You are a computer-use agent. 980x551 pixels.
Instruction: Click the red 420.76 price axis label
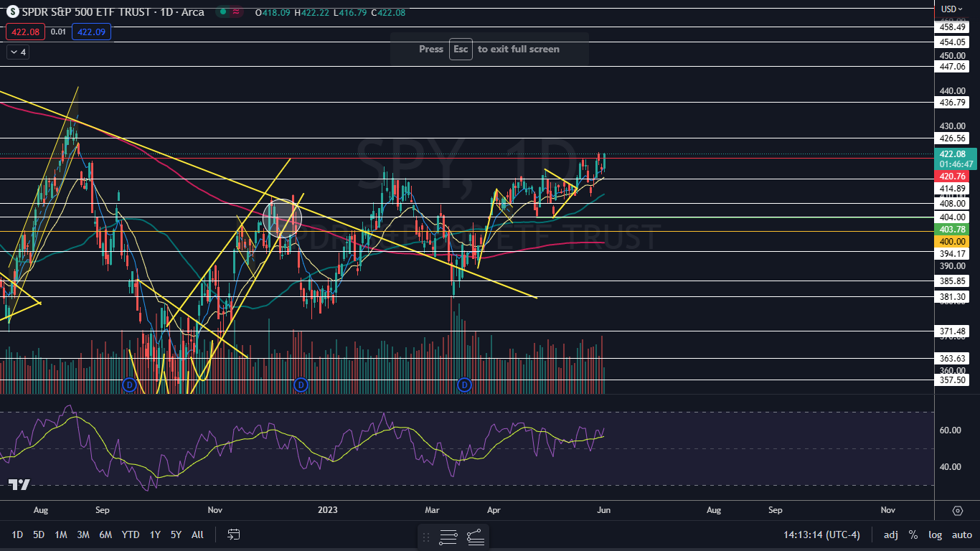coord(953,176)
